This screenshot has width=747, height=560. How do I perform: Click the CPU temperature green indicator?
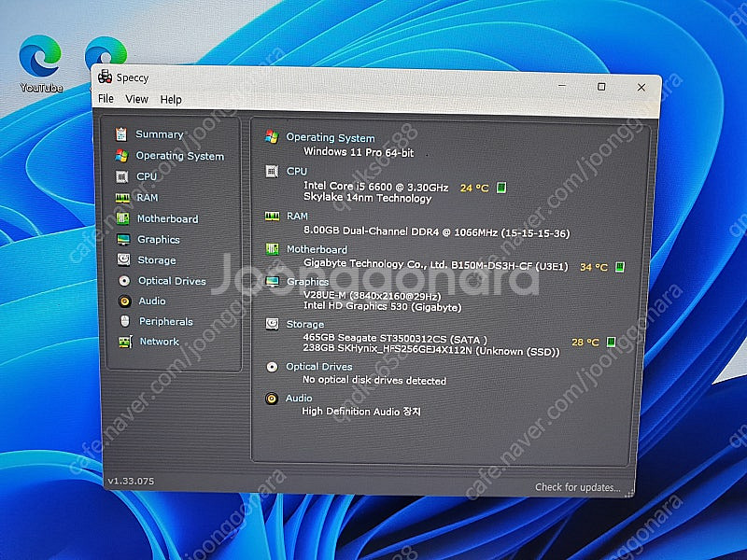(501, 188)
